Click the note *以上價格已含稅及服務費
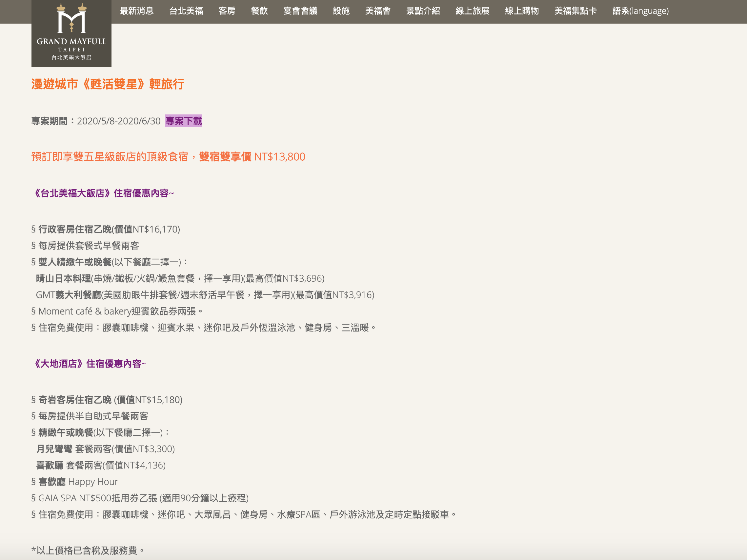 click(88, 550)
